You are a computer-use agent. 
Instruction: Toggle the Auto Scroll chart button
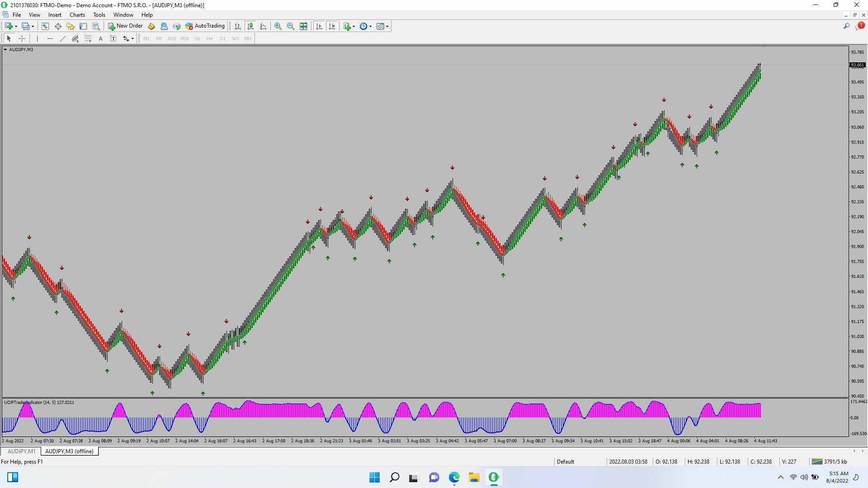320,26
